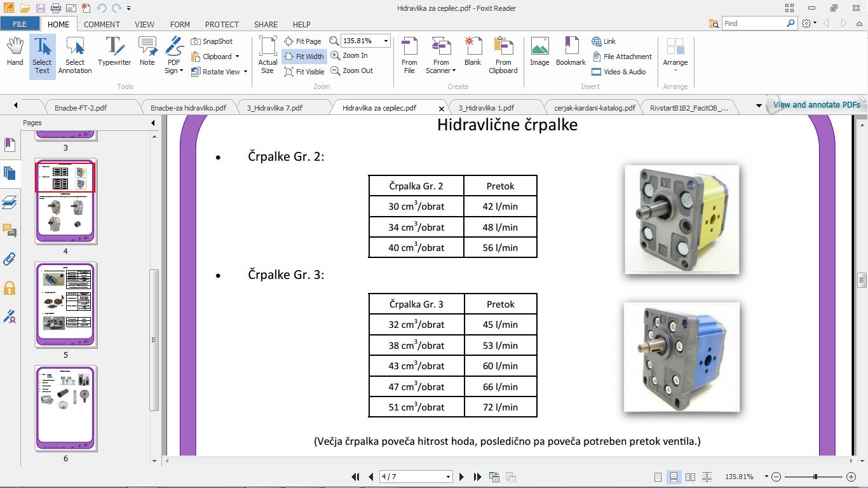This screenshot has width=868, height=488.
Task: Switch to the PROTECT ribbon tab
Action: [222, 24]
